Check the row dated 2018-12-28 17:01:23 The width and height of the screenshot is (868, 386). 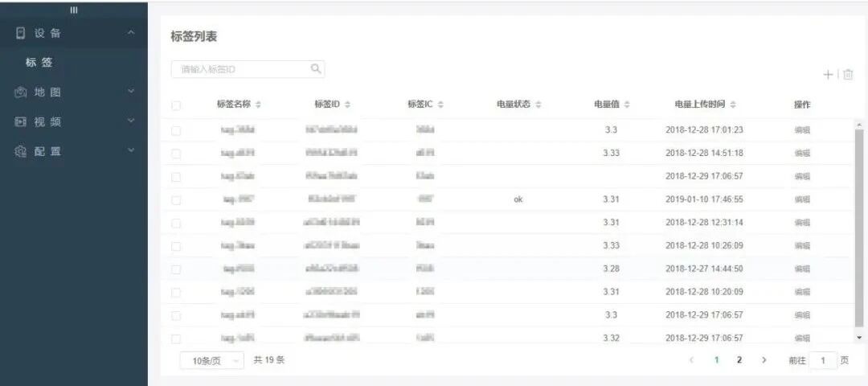point(176,130)
